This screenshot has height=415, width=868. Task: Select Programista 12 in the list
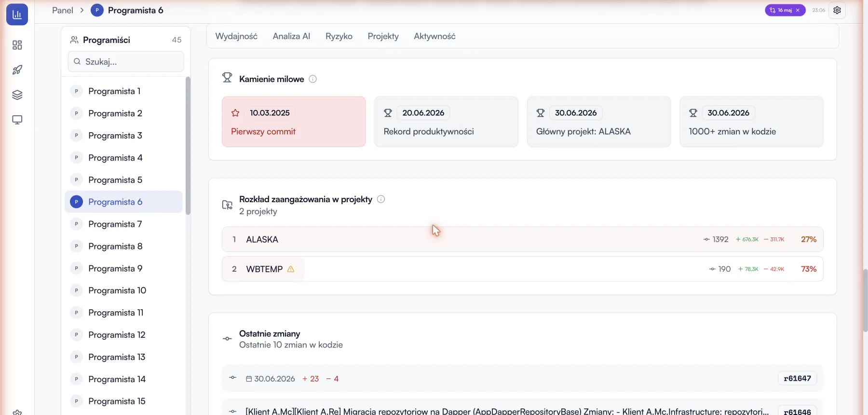click(x=124, y=335)
